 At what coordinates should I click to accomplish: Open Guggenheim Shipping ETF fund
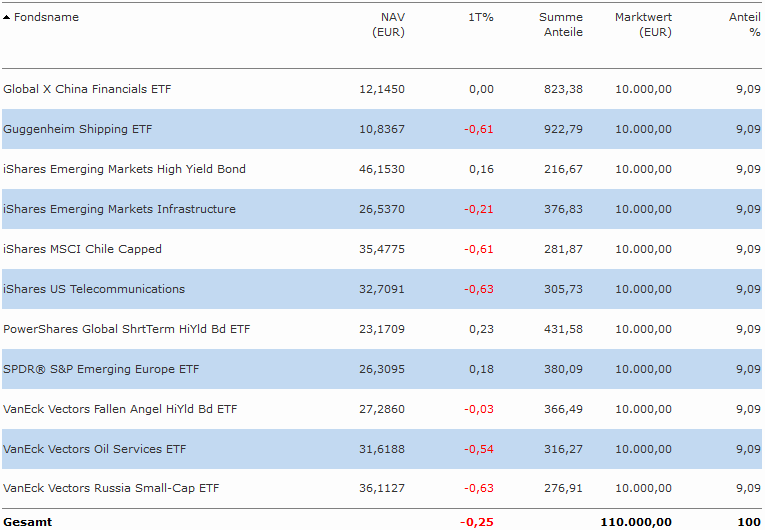pos(78,129)
